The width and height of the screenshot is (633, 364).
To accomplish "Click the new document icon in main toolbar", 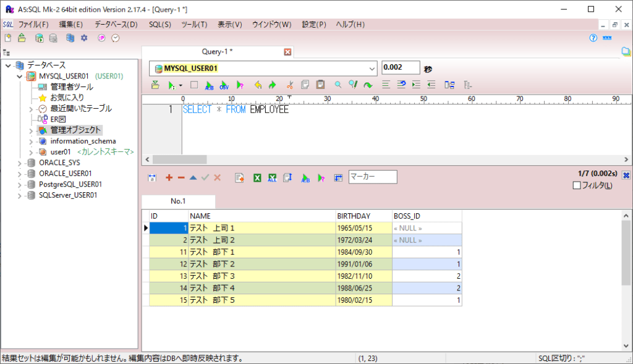I will coord(8,38).
